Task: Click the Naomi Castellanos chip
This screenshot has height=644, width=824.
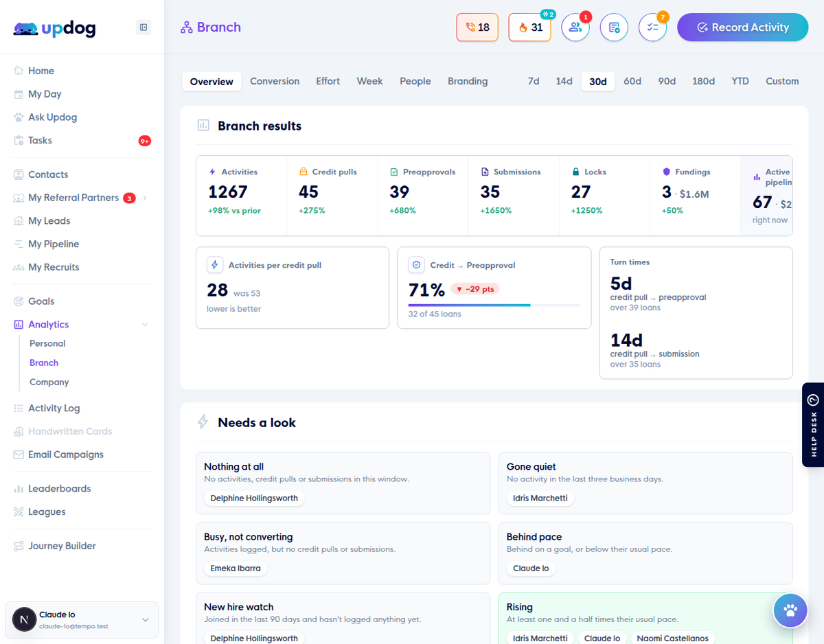Action: coord(673,639)
